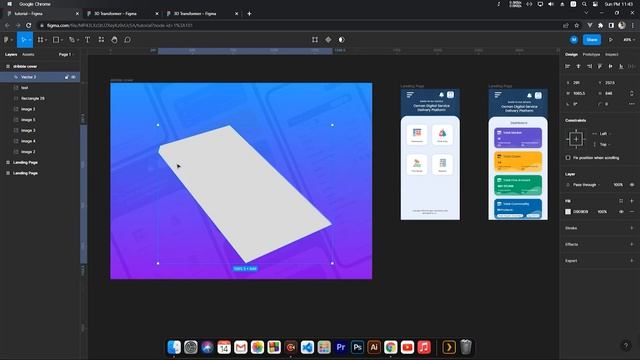The width and height of the screenshot is (640, 360).
Task: Select the Comment tool
Action: pyautogui.click(x=127, y=40)
